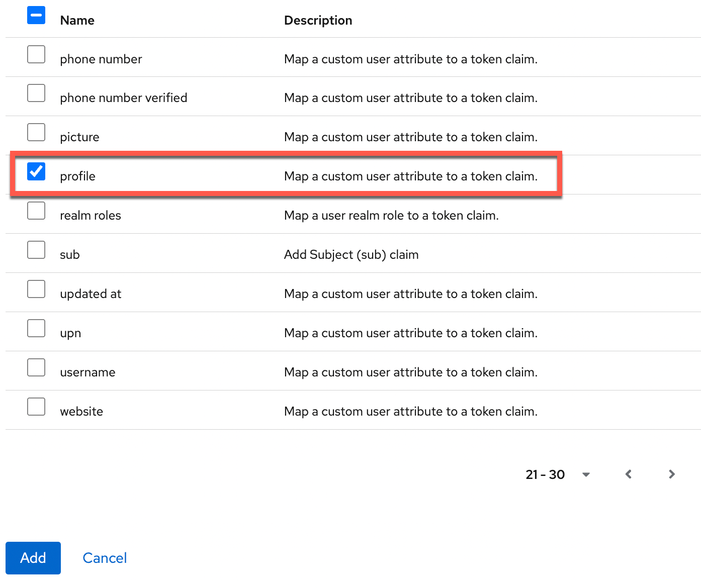The width and height of the screenshot is (701, 588).
Task: Check the updated at mapper checkbox
Action: 36,289
